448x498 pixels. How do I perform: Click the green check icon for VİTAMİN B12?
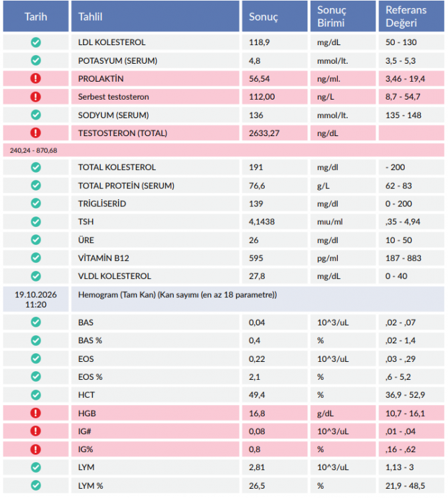click(36, 258)
